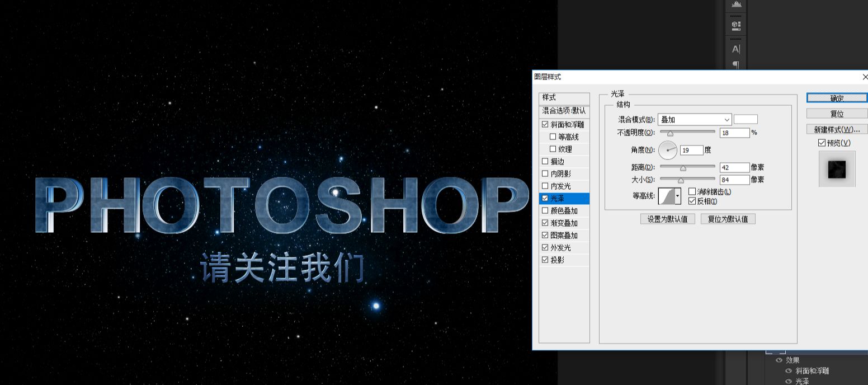This screenshot has height=385, width=868.
Task: Open the 3D panel icon
Action: [x=736, y=25]
